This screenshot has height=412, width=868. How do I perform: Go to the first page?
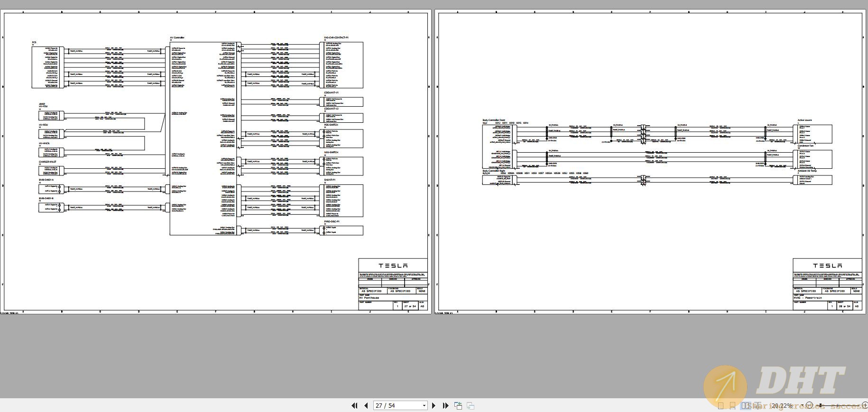coord(354,405)
